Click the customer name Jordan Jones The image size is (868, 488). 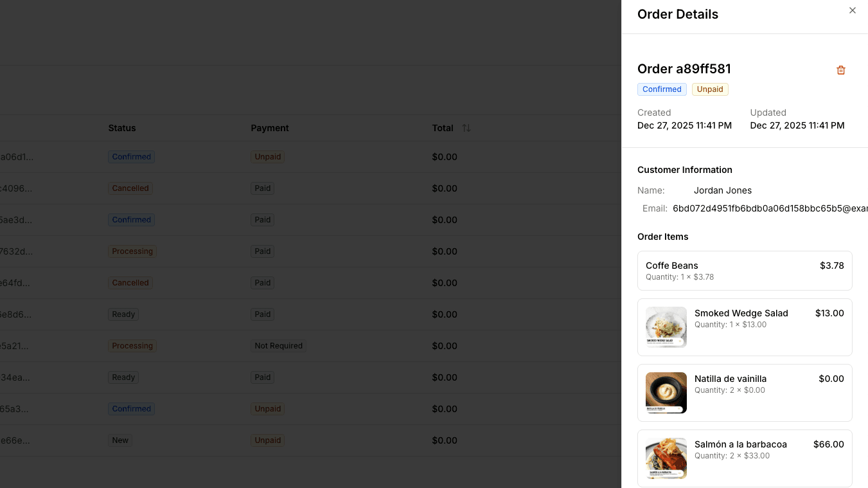tap(723, 190)
